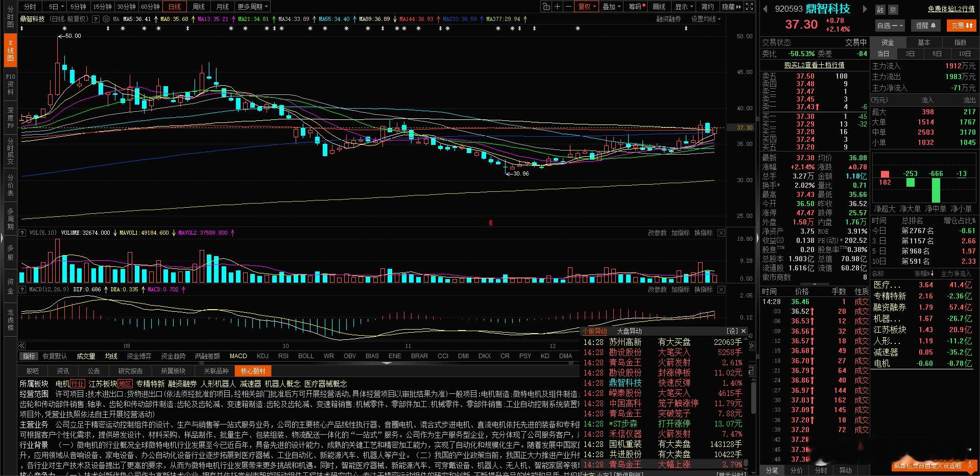The height and width of the screenshot is (476, 980).
Task: Open 交易 trade button
Action: pyautogui.click(x=962, y=26)
